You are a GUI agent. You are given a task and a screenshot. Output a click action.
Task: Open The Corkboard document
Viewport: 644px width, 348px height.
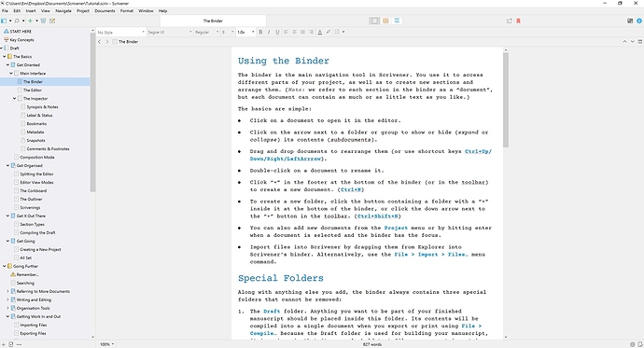coord(34,191)
